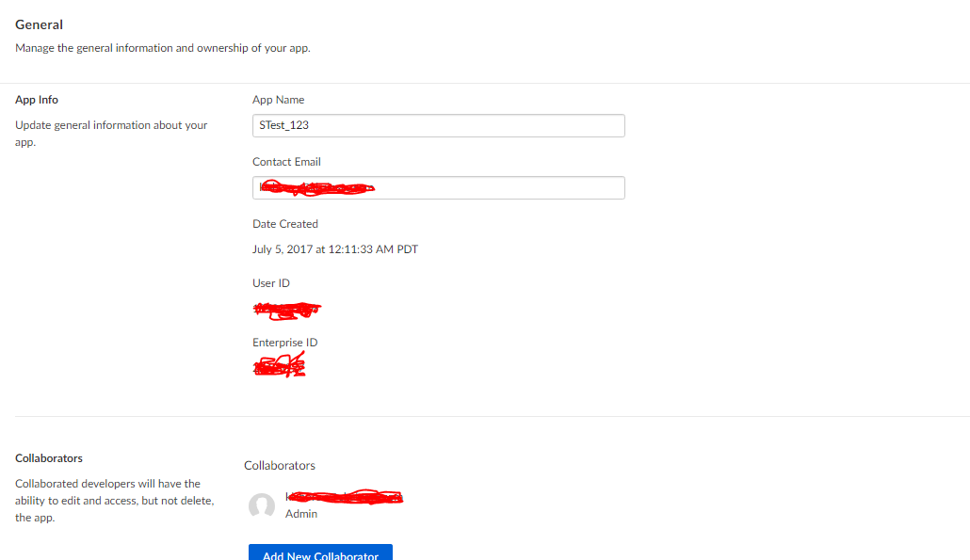Click inside the App Name field
Viewport: 970px width, 560px height.
438,125
